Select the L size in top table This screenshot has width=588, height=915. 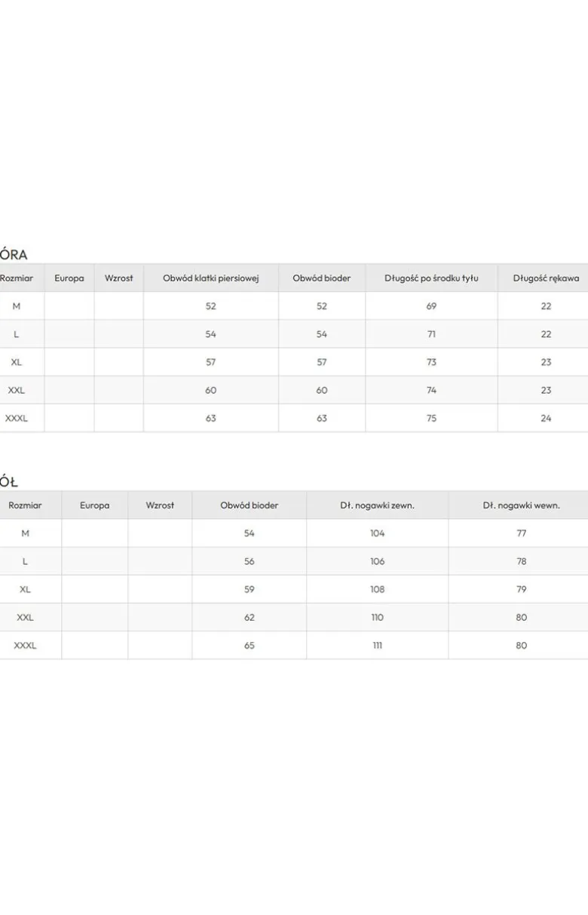pyautogui.click(x=17, y=334)
